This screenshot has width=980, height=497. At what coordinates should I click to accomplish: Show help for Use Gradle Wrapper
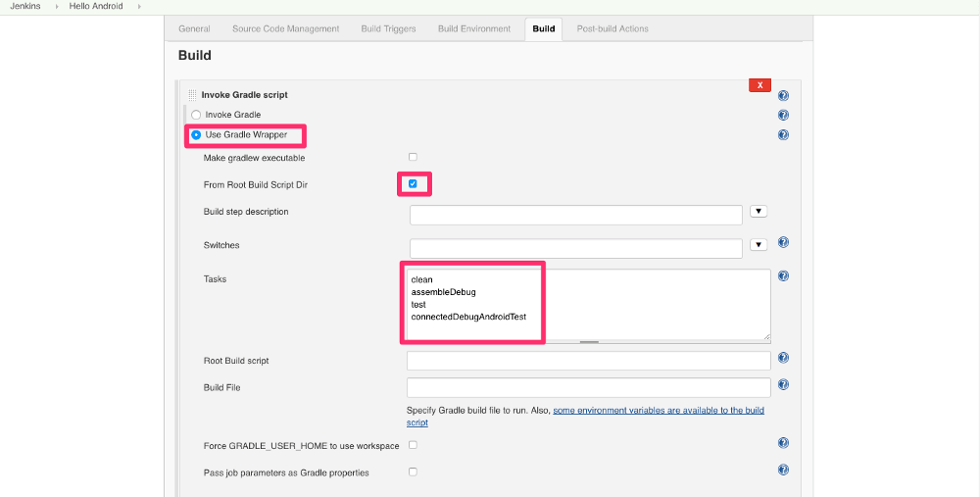(783, 135)
